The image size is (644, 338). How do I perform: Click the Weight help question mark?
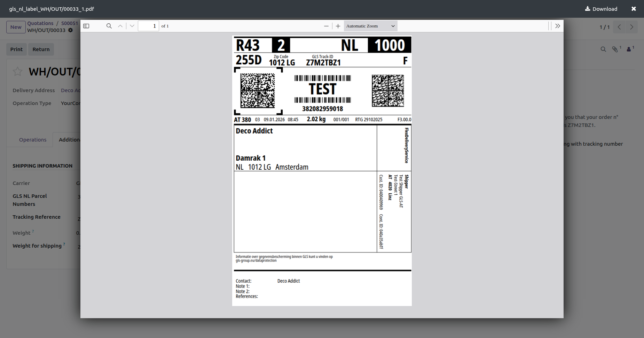point(33,231)
